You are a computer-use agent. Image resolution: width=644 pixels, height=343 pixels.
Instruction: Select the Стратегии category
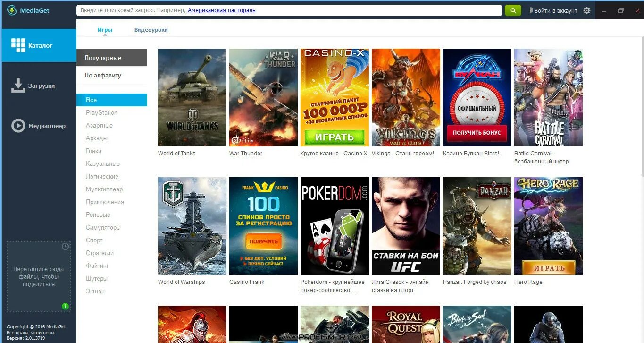pos(100,253)
